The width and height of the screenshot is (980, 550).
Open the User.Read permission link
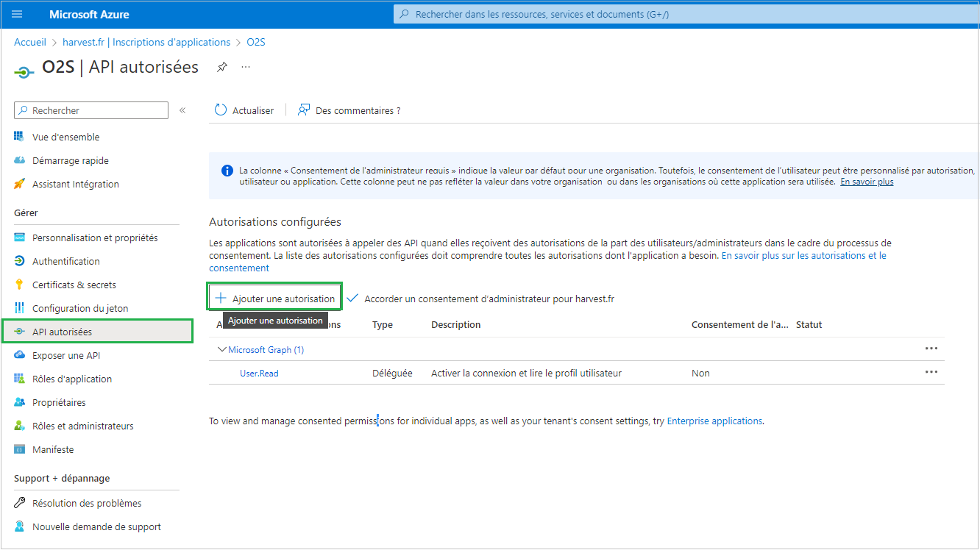(259, 373)
